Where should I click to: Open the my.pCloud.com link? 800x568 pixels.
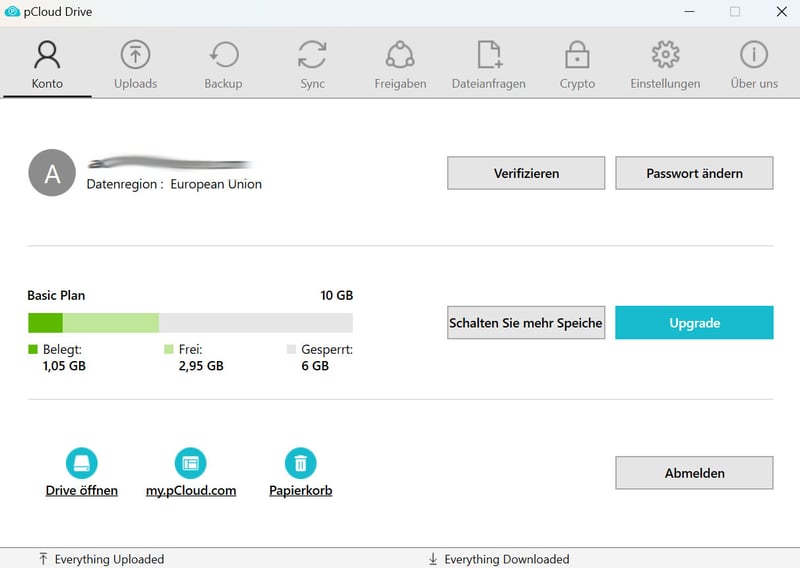pos(190,491)
